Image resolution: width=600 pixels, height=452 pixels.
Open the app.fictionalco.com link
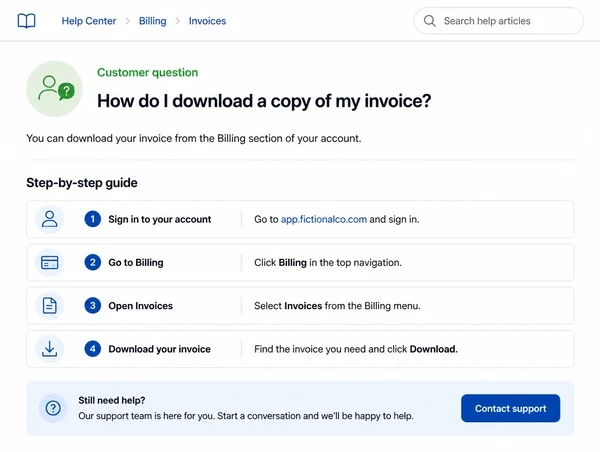[x=324, y=219]
